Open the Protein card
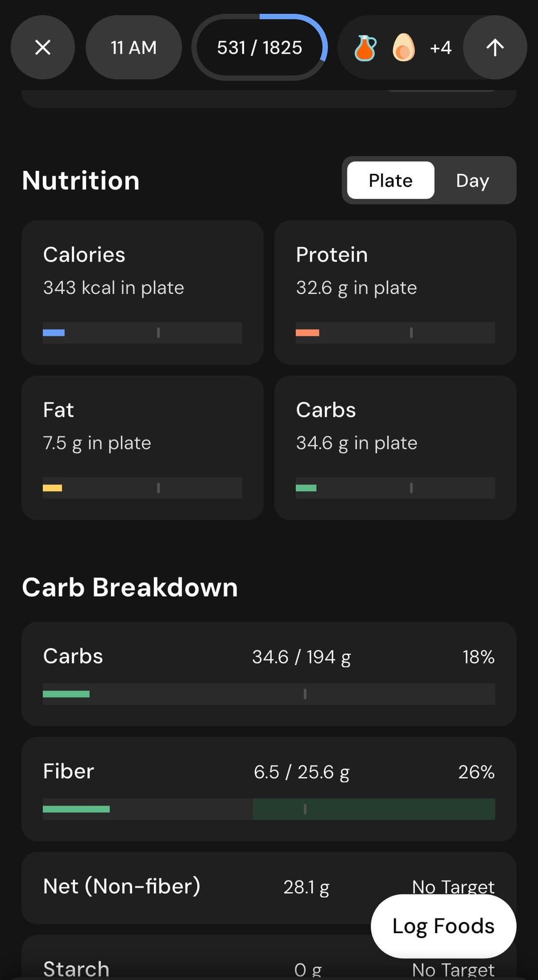The height and width of the screenshot is (980, 538). (x=395, y=292)
